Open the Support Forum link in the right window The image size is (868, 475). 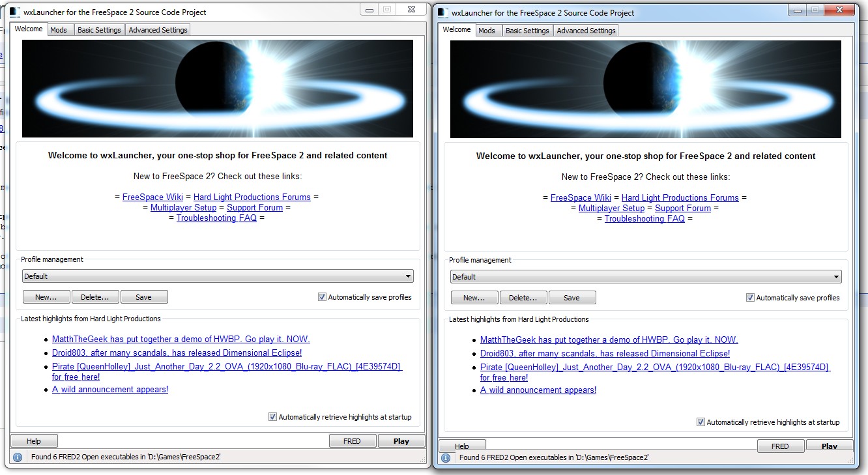pyautogui.click(x=683, y=208)
